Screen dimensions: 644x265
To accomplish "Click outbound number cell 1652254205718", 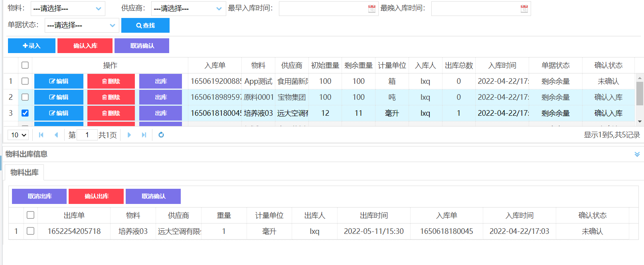I will (74, 231).
